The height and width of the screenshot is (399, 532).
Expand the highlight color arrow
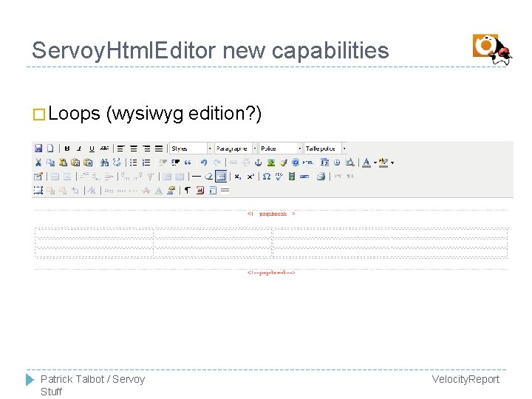[392, 163]
